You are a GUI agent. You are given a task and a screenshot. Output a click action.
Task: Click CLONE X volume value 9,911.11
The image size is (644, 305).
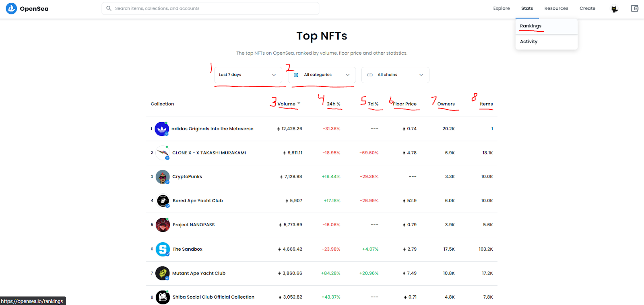click(295, 153)
